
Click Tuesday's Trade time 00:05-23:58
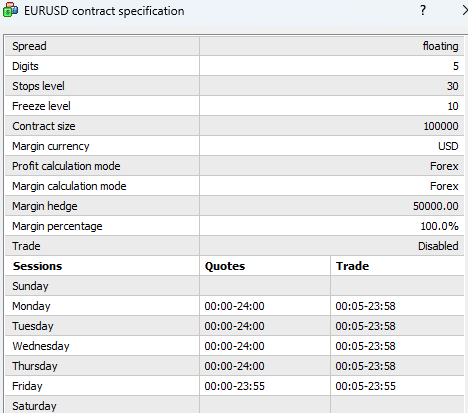pos(365,326)
